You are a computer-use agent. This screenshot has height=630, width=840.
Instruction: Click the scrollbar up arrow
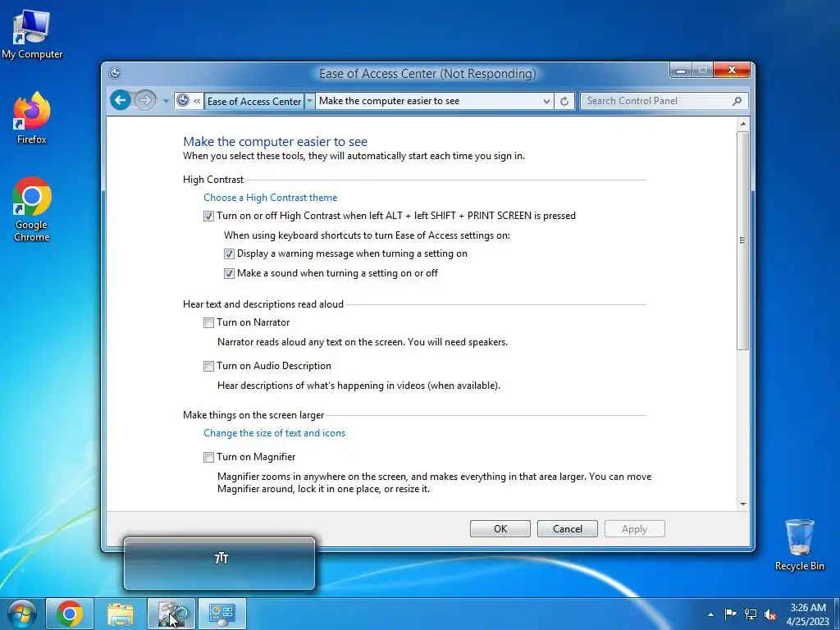point(743,124)
